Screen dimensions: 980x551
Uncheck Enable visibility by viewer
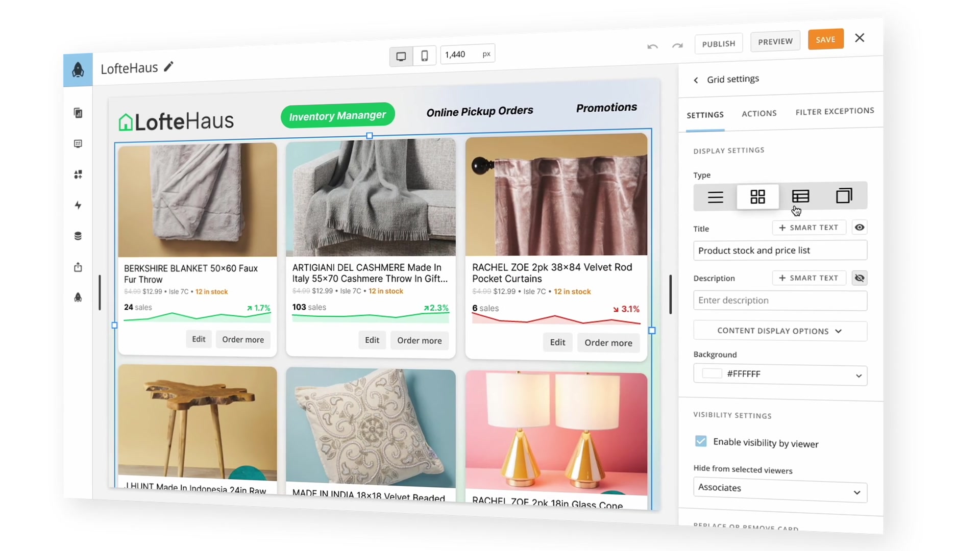(701, 441)
